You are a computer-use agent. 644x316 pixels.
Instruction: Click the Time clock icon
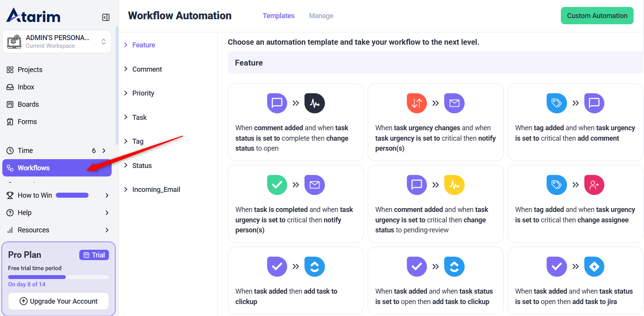[x=10, y=151]
